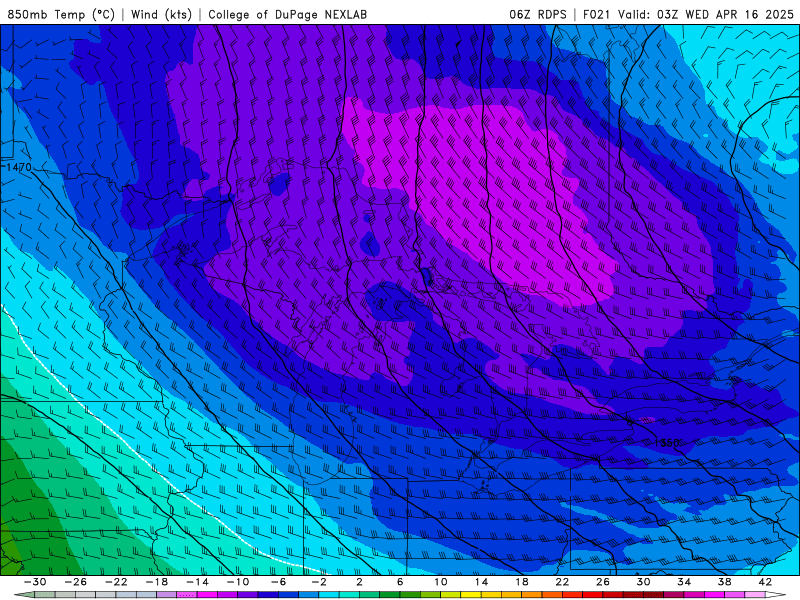Click the '-22' color scale label
The width and height of the screenshot is (800, 600).
click(116, 582)
